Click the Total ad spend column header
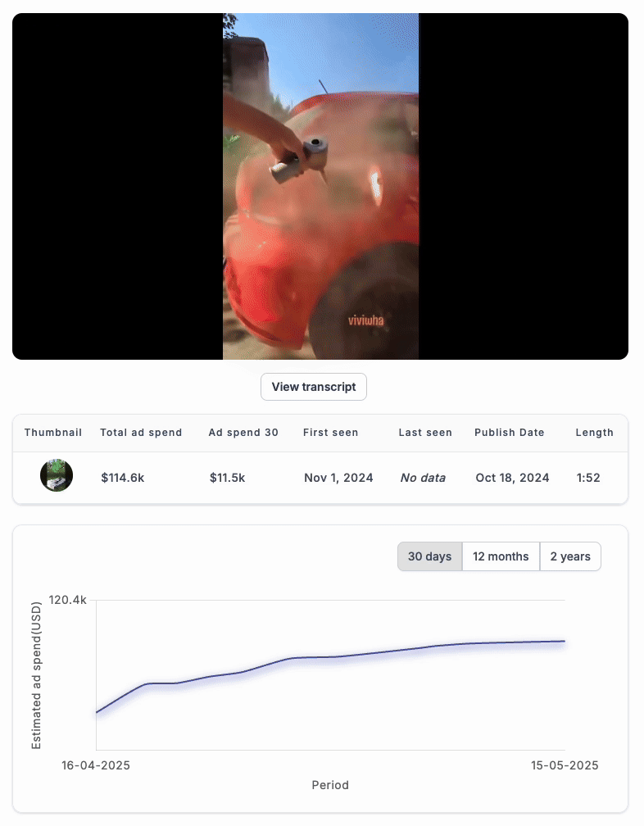644x826 pixels. 141,433
